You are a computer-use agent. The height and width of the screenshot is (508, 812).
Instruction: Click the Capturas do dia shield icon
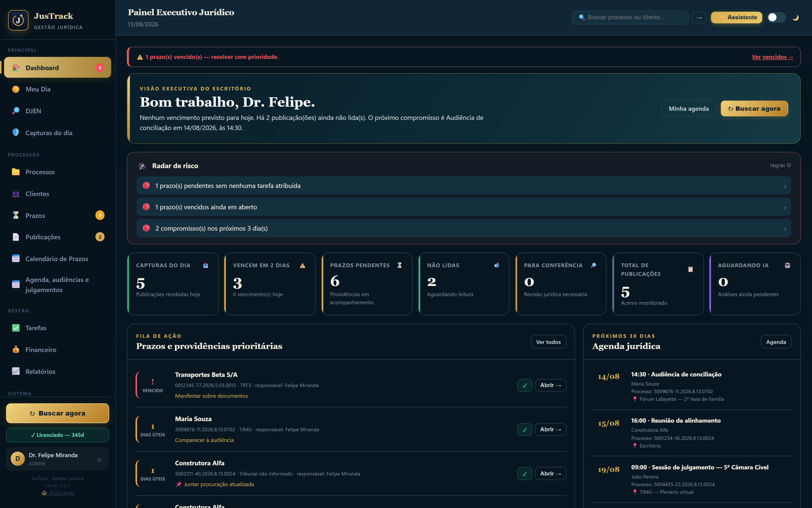(x=16, y=132)
